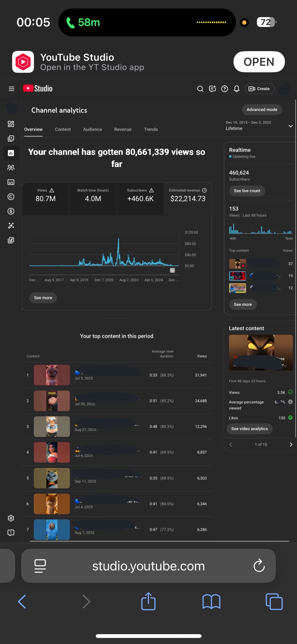This screenshot has height=644, width=297.
Task: Open Copyright icon in sidebar
Action: click(11, 197)
